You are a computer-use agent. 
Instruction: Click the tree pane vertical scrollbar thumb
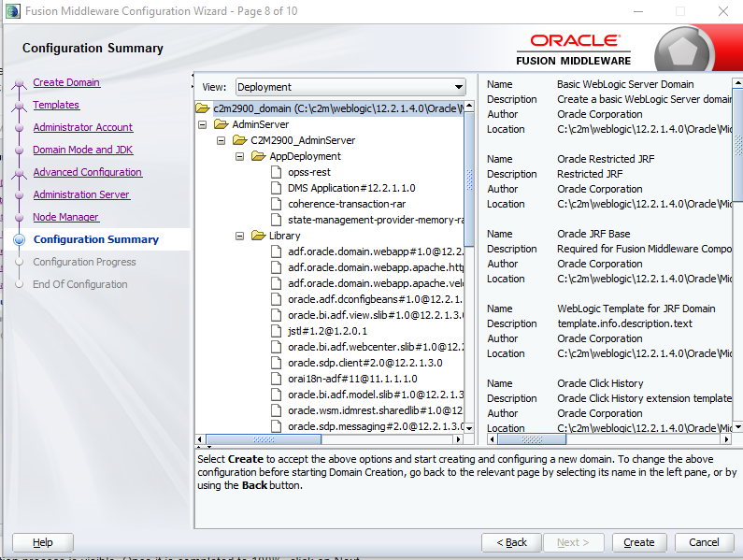coord(469,179)
